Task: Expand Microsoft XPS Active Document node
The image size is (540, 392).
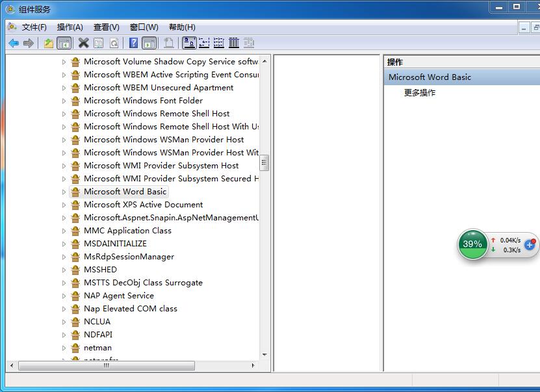Action: [x=64, y=205]
